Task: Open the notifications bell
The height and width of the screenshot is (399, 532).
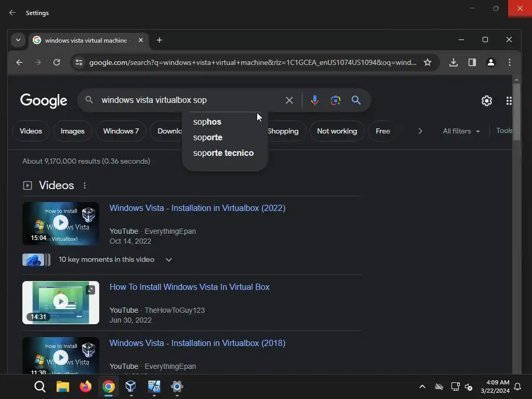Action: pyautogui.click(x=517, y=387)
